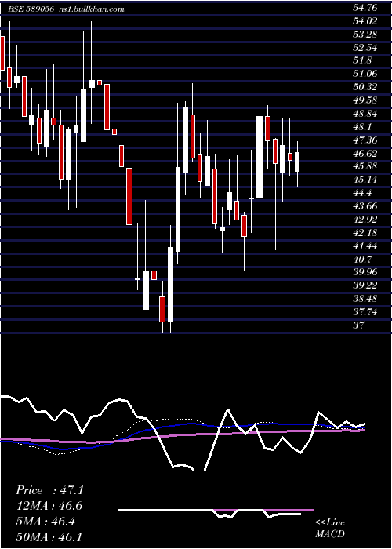This screenshot has height=549, width=392.
Task: Click the 50MA : 46.1 readout
Action: click(x=49, y=536)
